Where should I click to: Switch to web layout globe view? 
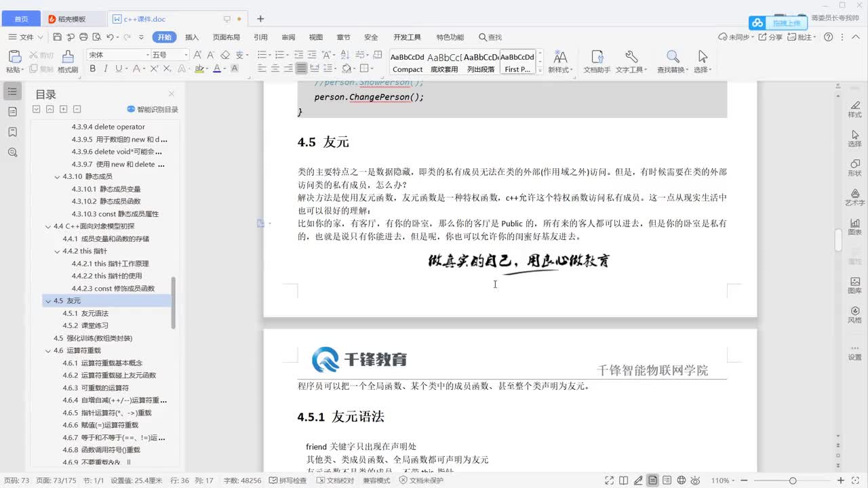pos(682,481)
